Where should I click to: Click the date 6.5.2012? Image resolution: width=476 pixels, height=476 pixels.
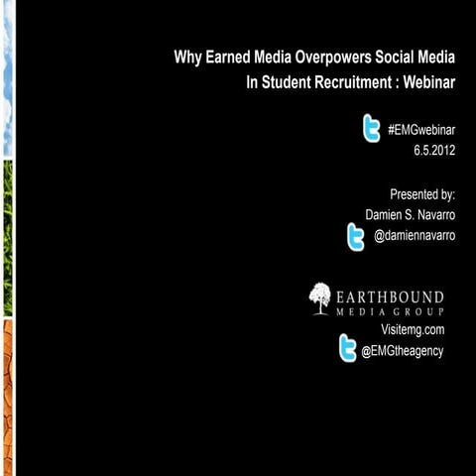point(434,151)
